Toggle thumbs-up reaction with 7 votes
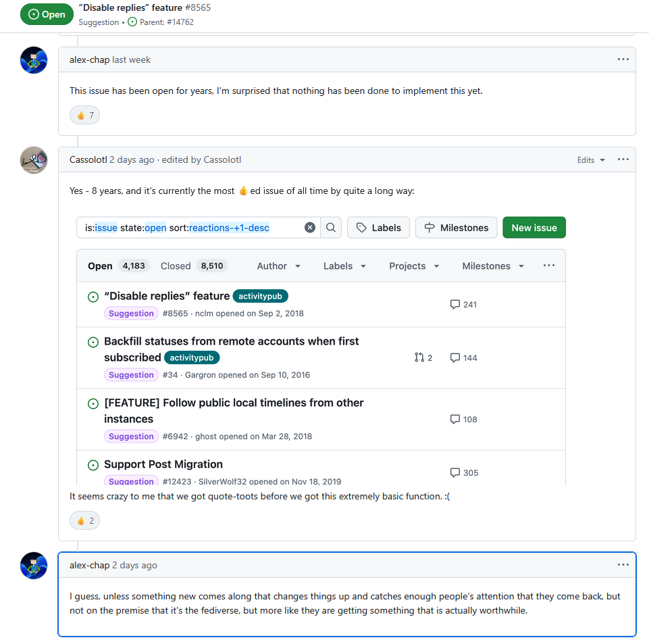The height and width of the screenshot is (644, 649). (85, 115)
